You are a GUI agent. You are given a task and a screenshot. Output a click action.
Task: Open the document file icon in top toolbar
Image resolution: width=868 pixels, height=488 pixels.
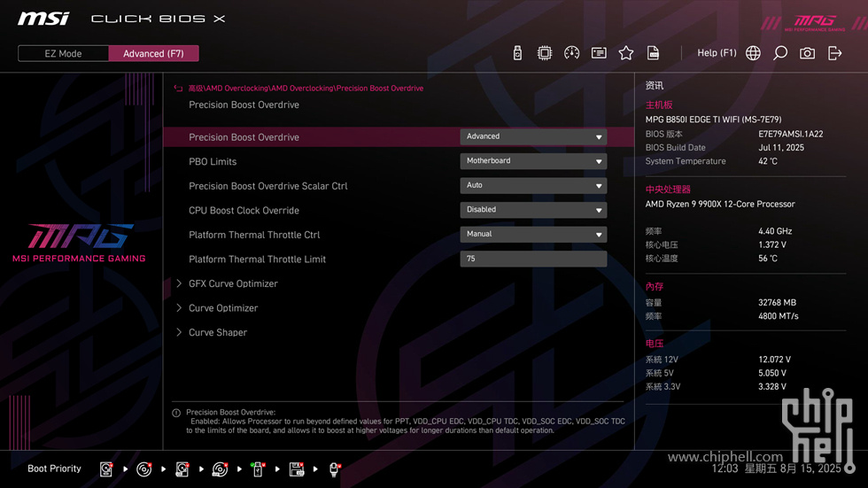pos(653,53)
